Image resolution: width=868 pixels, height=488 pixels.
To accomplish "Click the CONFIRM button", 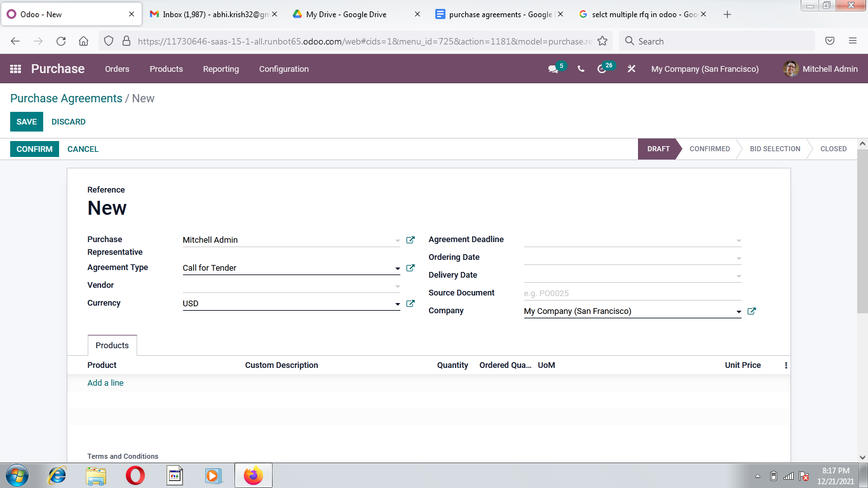I will point(34,149).
